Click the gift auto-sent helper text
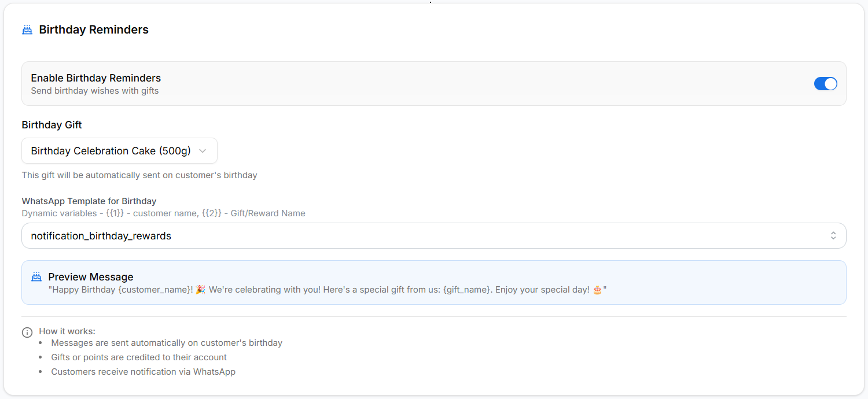Image resolution: width=868 pixels, height=399 pixels. [x=139, y=175]
